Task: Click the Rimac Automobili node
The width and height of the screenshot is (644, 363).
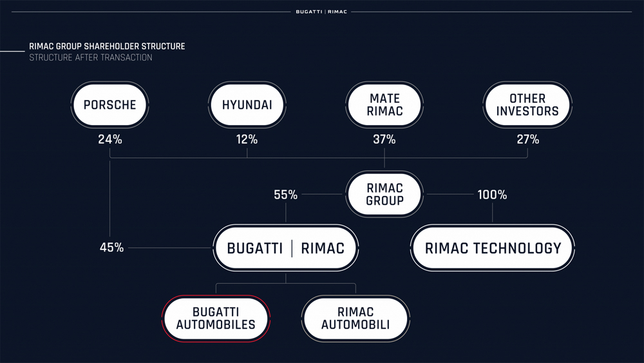Action: click(x=355, y=319)
